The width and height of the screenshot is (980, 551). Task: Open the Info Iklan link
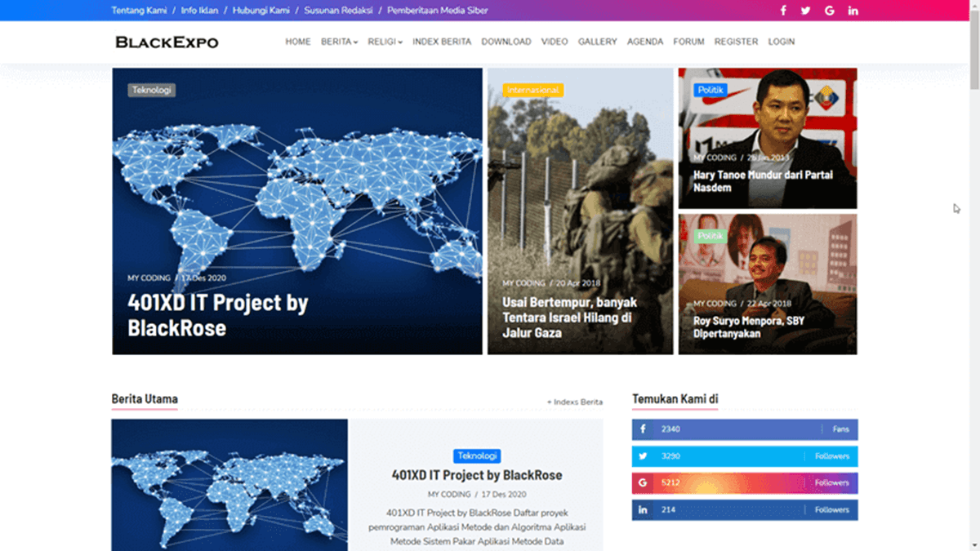coord(199,11)
